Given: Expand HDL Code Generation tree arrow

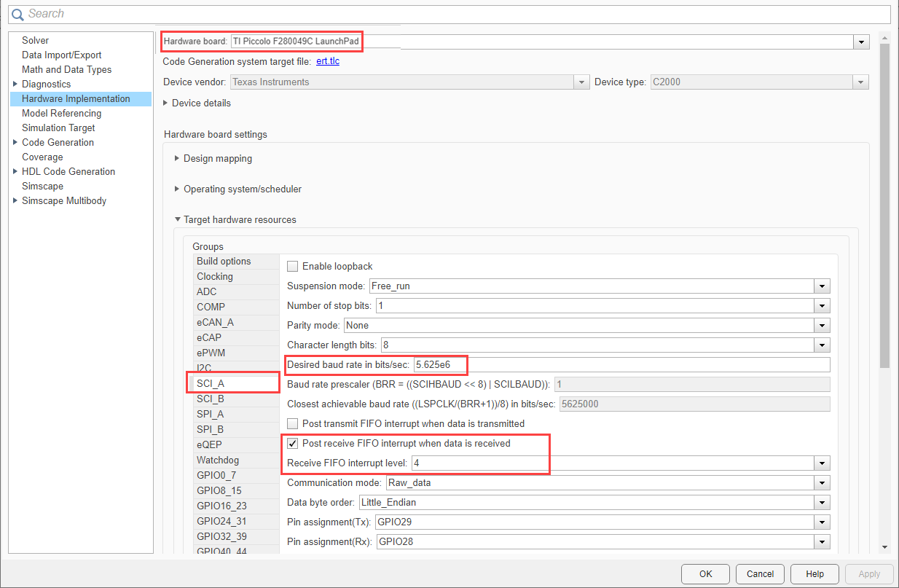Looking at the screenshot, I should (x=15, y=171).
